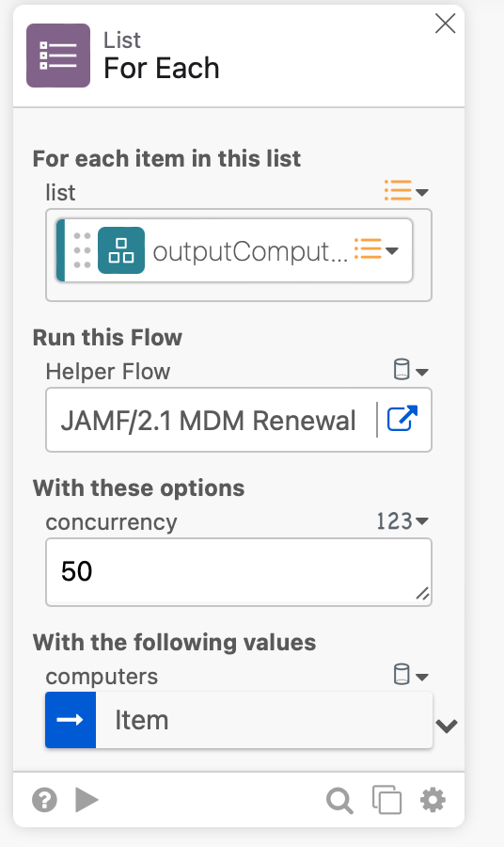The image size is (504, 847).
Task: Click the concurrency input field with 50
Action: pyautogui.click(x=239, y=571)
